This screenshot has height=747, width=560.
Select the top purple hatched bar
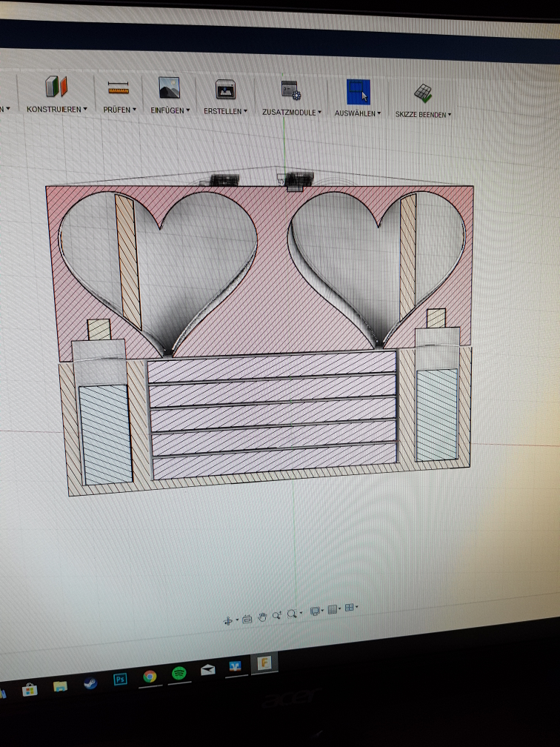[x=271, y=366]
